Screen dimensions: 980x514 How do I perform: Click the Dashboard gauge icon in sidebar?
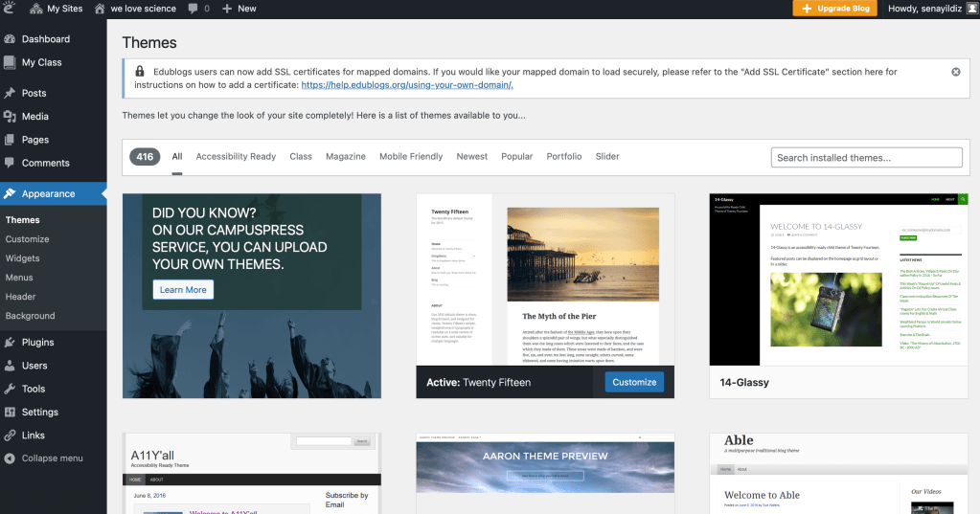[10, 39]
